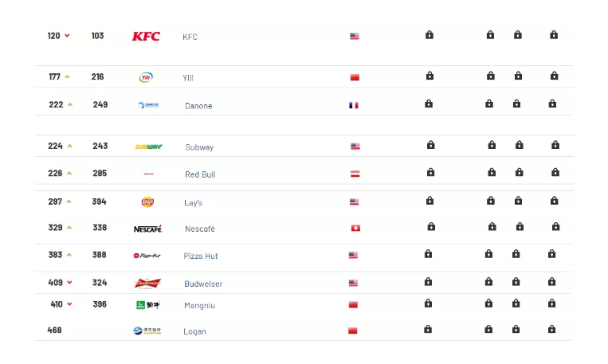Click the last lock icon in Logan row
608x364 pixels.
pyautogui.click(x=551, y=329)
